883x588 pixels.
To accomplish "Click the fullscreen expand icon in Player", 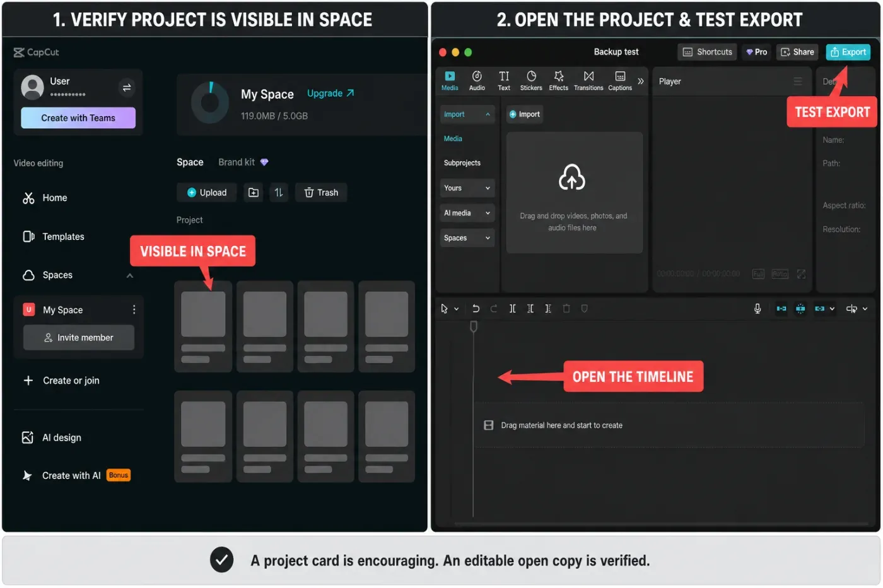I will 801,274.
